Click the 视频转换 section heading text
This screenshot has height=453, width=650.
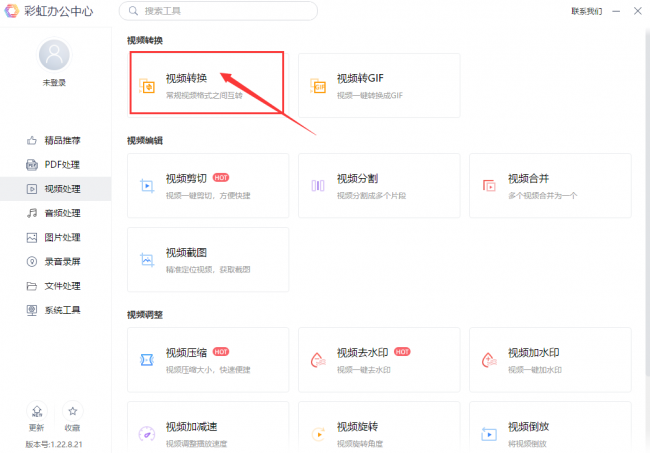click(x=145, y=41)
